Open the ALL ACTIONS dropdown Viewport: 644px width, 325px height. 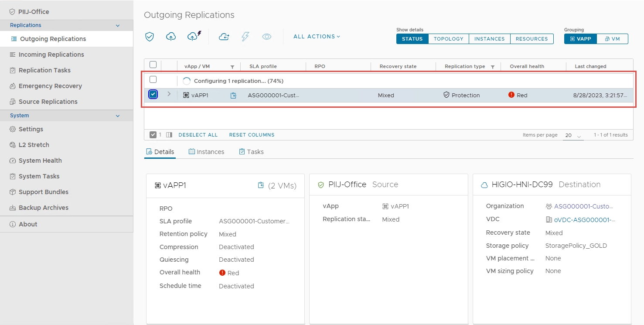[x=317, y=37]
